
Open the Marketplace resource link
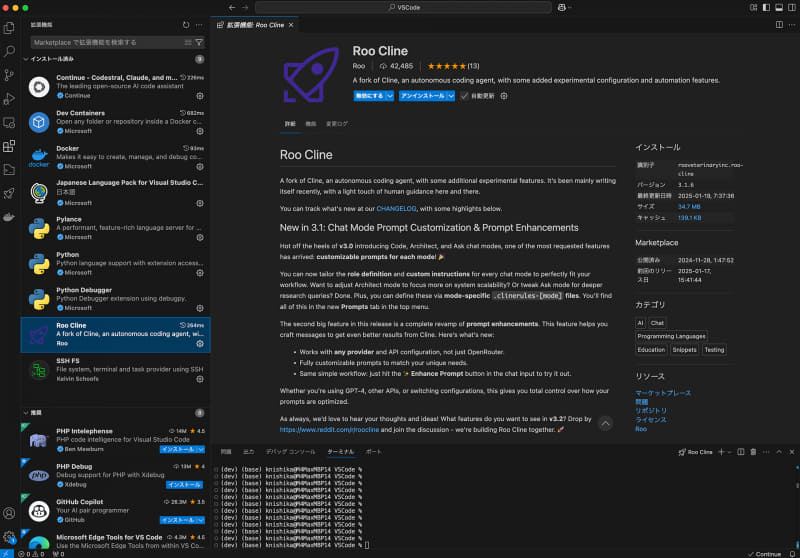click(x=663, y=393)
